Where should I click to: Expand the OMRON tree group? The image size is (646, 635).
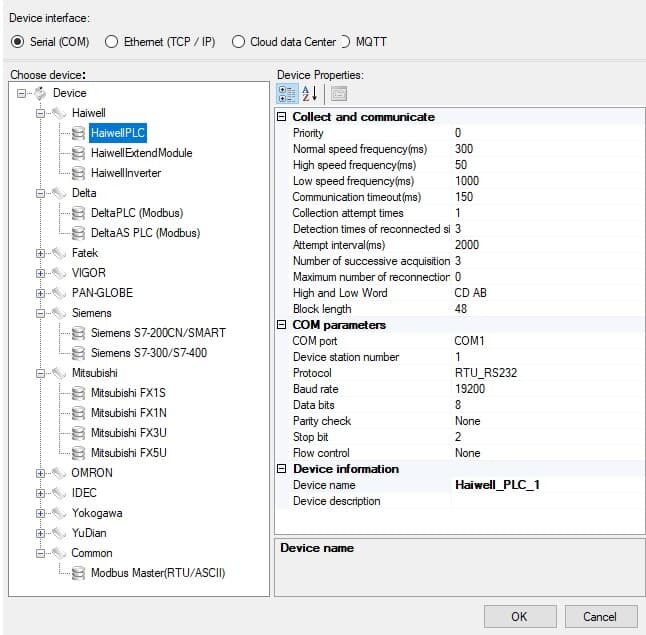pyautogui.click(x=40, y=473)
